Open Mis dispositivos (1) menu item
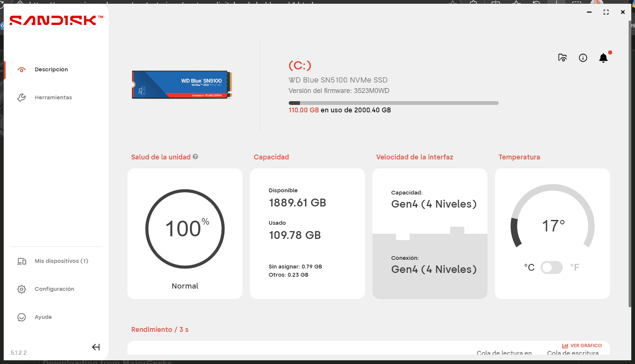 tap(61, 261)
